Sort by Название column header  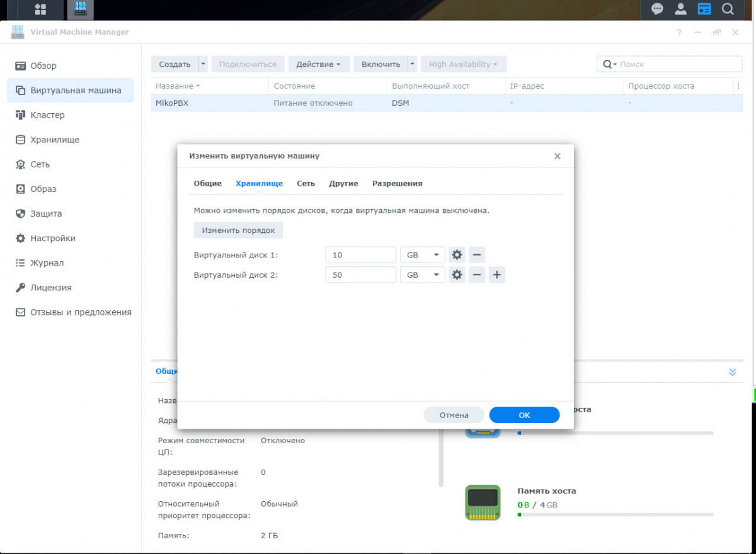pyautogui.click(x=210, y=86)
